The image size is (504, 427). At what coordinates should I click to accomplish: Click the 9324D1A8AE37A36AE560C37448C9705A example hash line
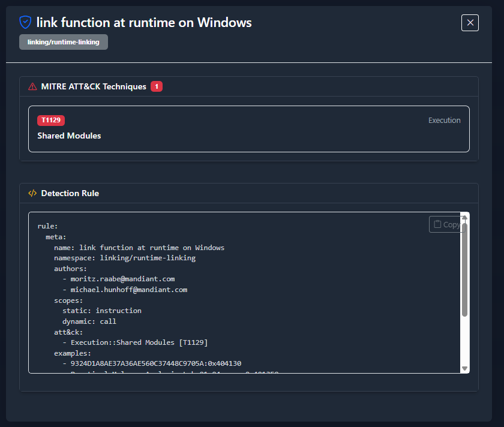[x=152, y=363]
